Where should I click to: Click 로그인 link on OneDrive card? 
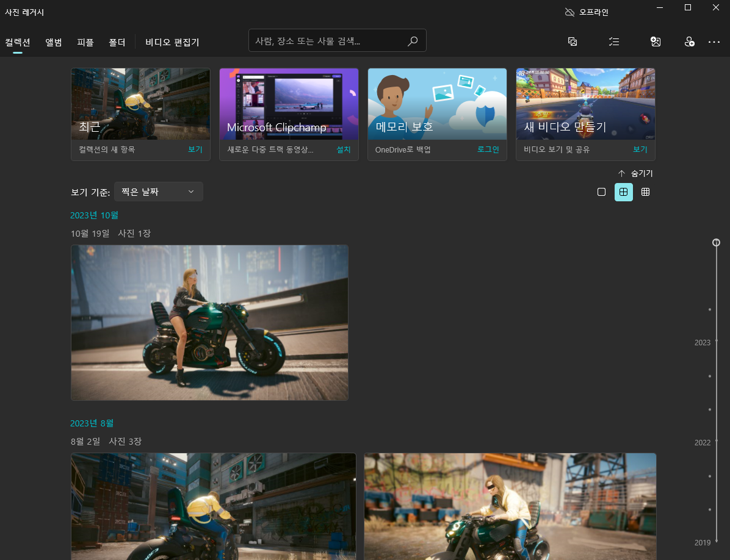(488, 149)
